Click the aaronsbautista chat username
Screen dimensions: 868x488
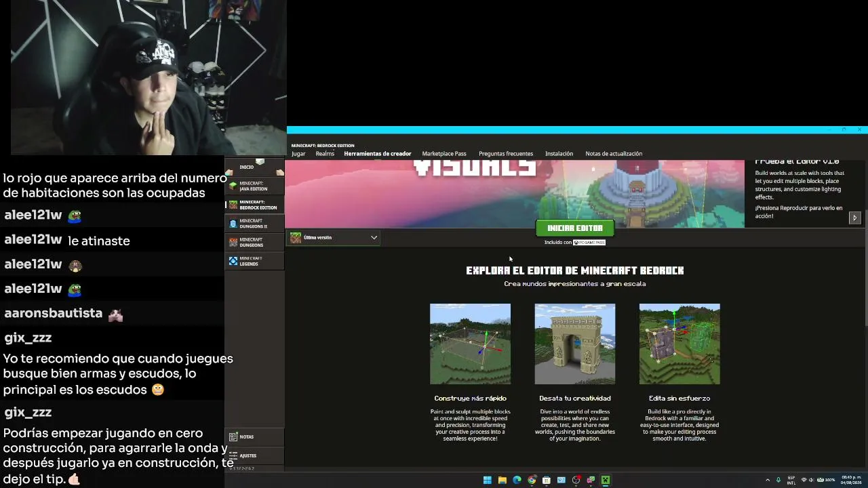tap(54, 313)
